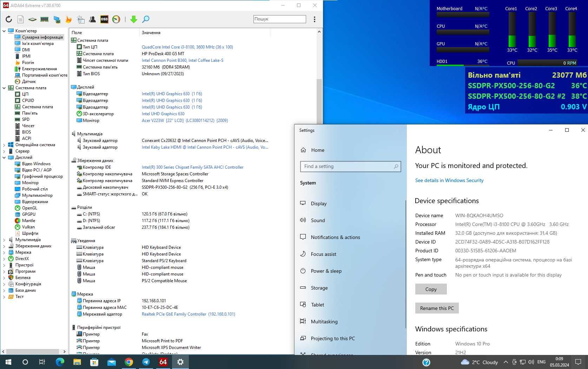This screenshot has height=369, width=588.
Task: Click the monitor diagnostics toolbar icon
Action: 57,19
